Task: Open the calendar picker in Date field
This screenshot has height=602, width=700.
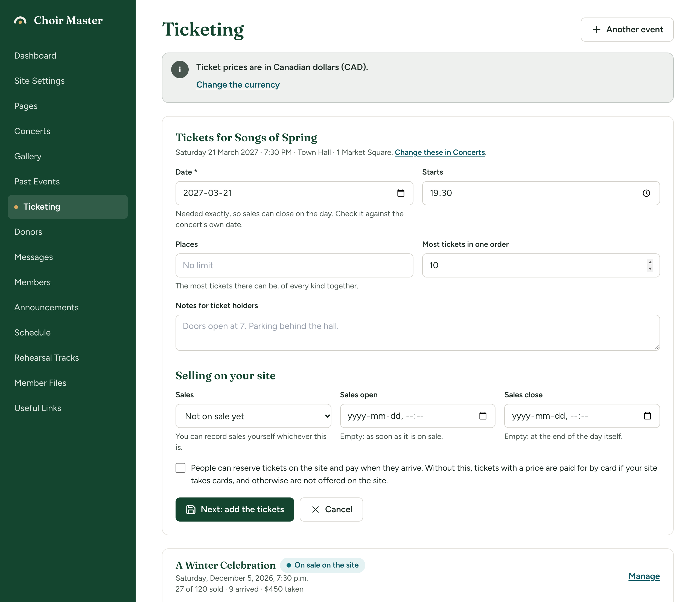Action: coord(401,193)
